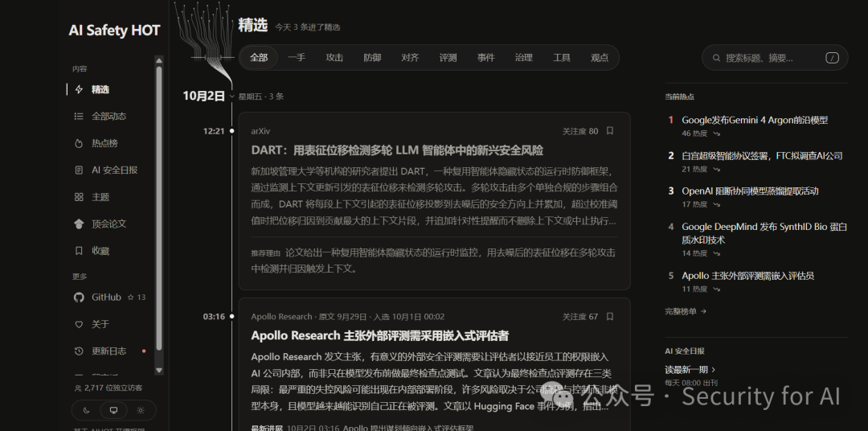
Task: Click the 今天 3 条进了精选 text
Action: point(308,27)
